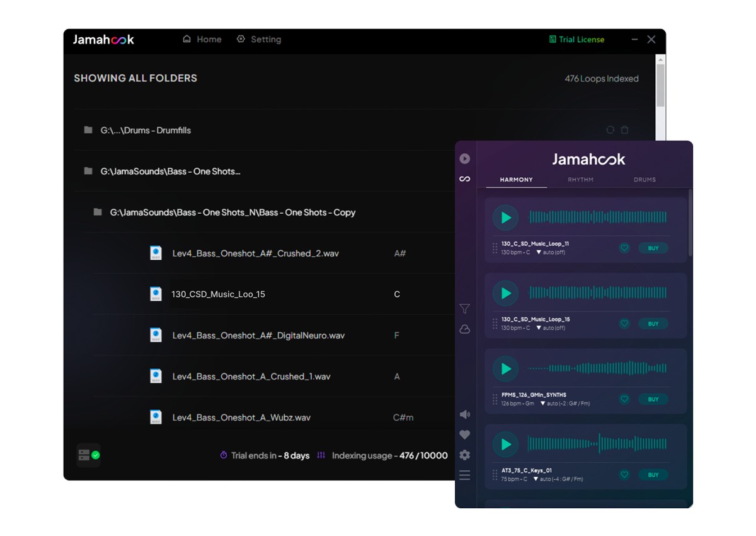
Task: Open the Home page in Jamahook
Action: (x=202, y=39)
